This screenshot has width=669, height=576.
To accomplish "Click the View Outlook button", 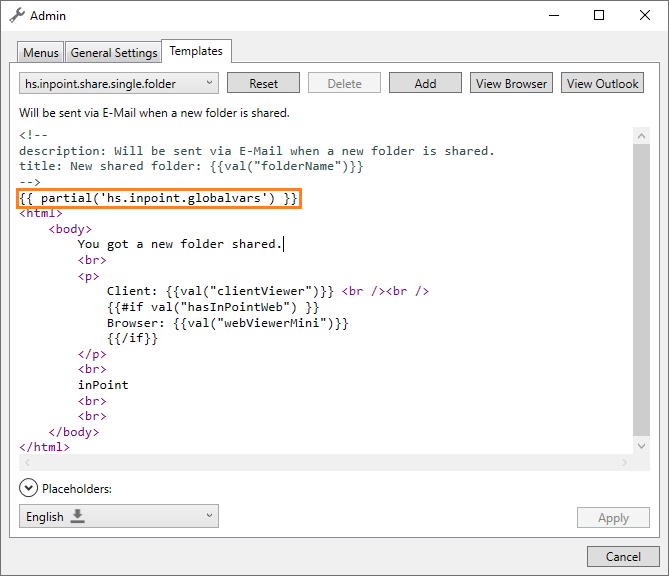I will [x=602, y=84].
